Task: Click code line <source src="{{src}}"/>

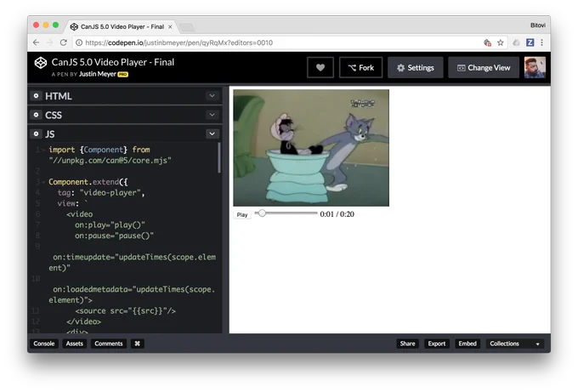Action: point(125,311)
